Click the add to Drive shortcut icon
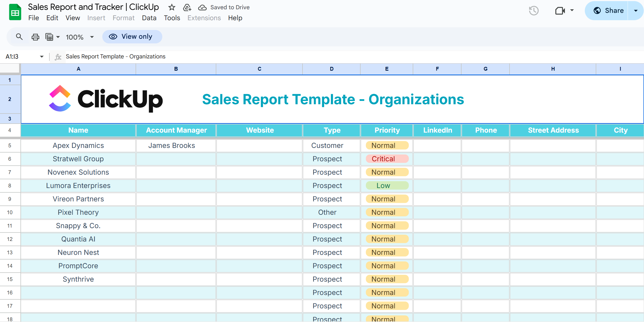The width and height of the screenshot is (644, 322). [187, 7]
